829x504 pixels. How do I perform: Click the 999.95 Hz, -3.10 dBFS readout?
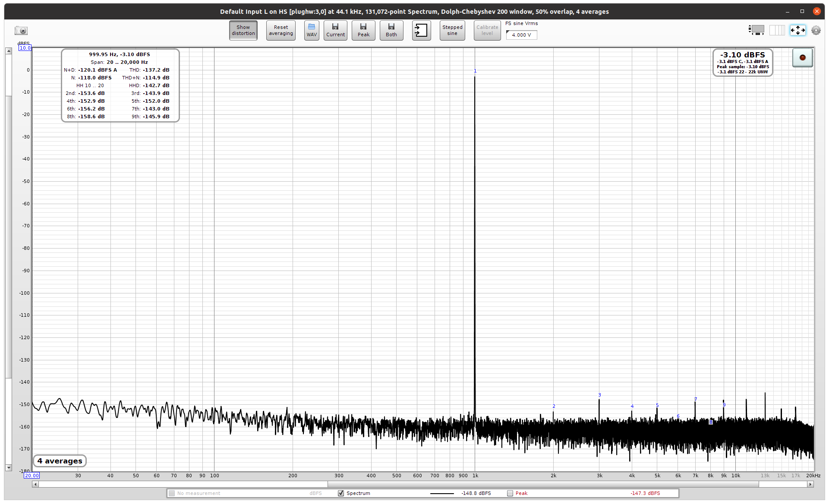120,54
